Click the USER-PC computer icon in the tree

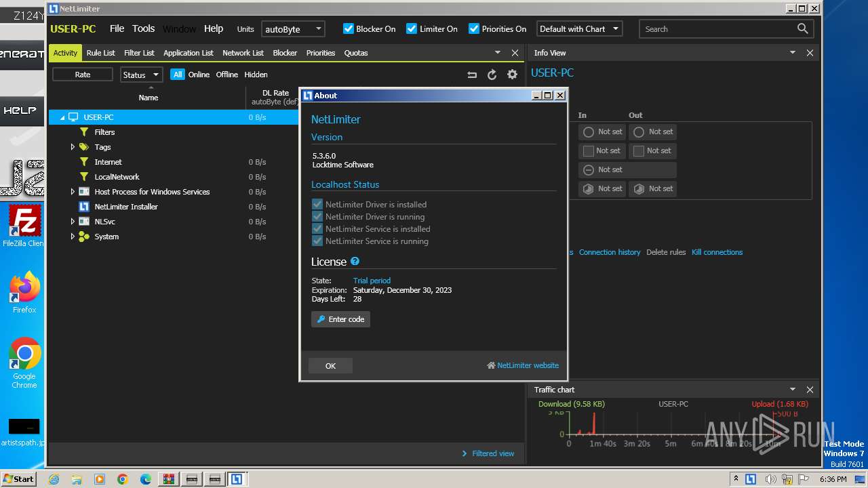pos(73,117)
